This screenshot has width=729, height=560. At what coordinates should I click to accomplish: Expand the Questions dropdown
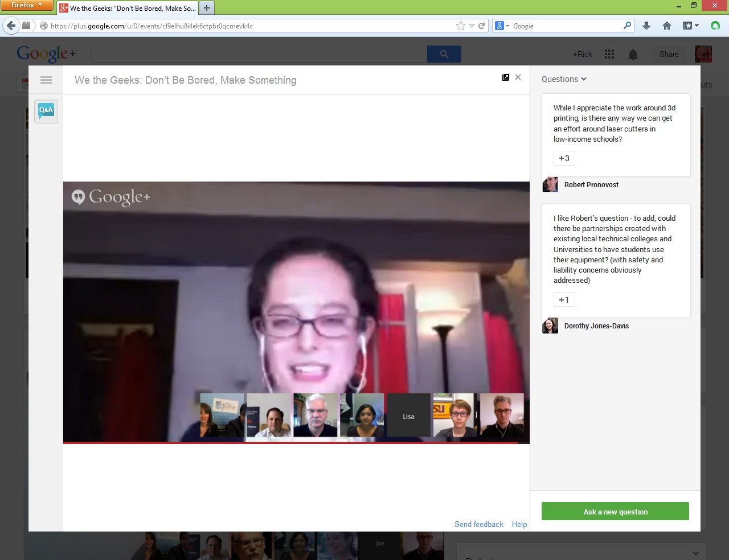(x=564, y=79)
